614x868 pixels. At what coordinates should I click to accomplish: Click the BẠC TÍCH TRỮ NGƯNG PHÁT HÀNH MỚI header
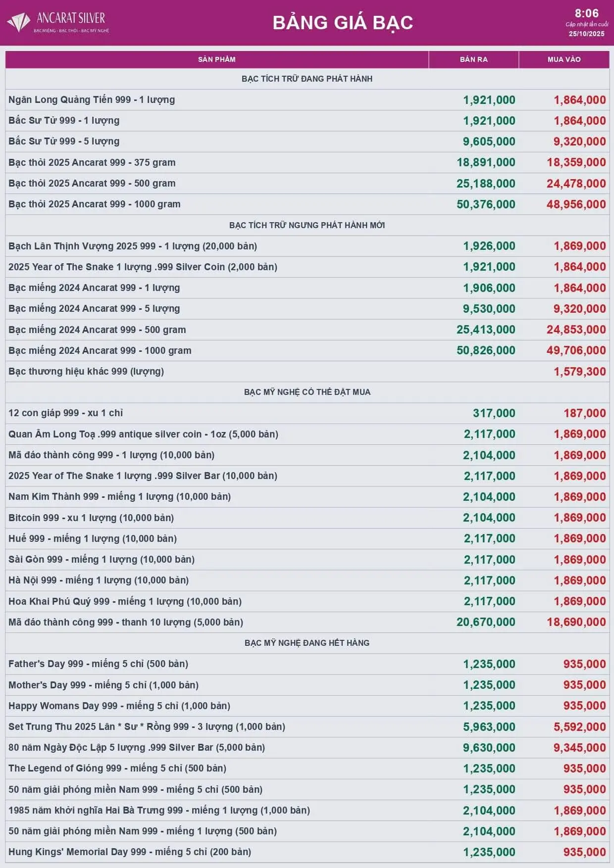pyautogui.click(x=307, y=225)
